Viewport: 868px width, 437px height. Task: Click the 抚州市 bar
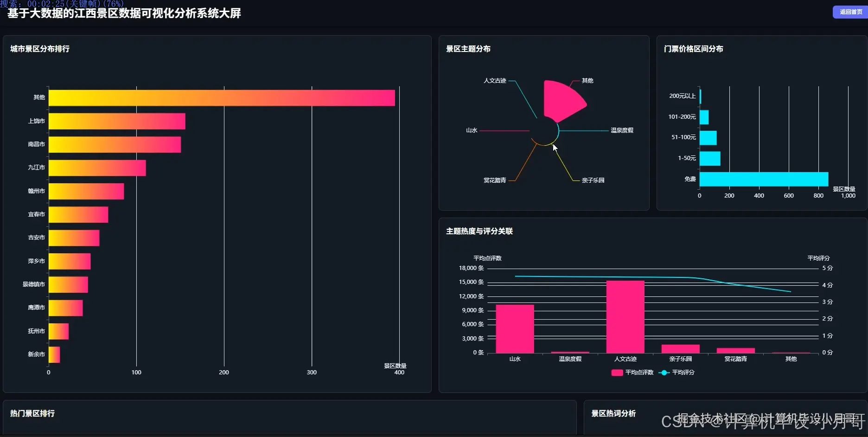click(58, 331)
